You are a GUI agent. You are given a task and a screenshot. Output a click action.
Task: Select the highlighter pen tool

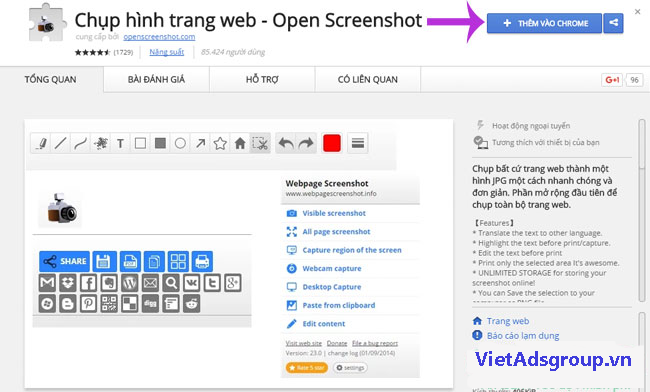point(41,143)
